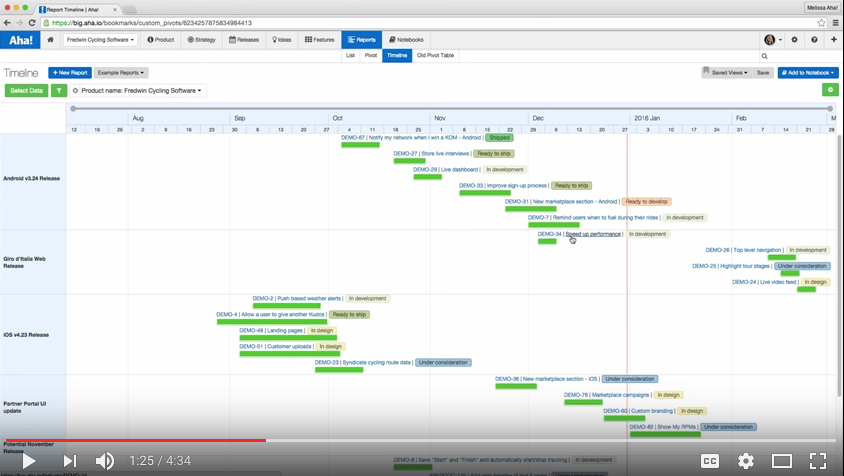Click the left handle of timeline range slider

coord(73,109)
